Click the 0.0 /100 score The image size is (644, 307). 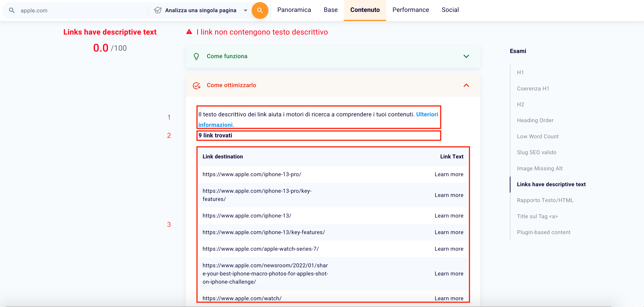coord(110,48)
